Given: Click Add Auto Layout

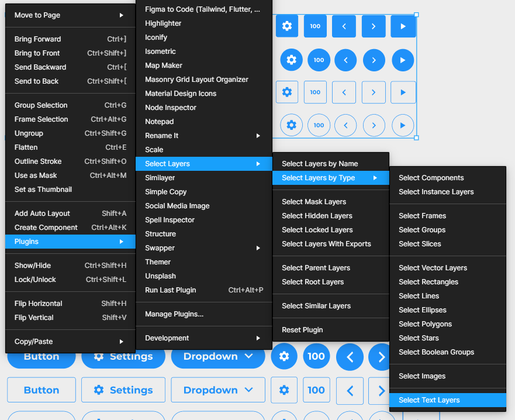Looking at the screenshot, I should pos(70,214).
